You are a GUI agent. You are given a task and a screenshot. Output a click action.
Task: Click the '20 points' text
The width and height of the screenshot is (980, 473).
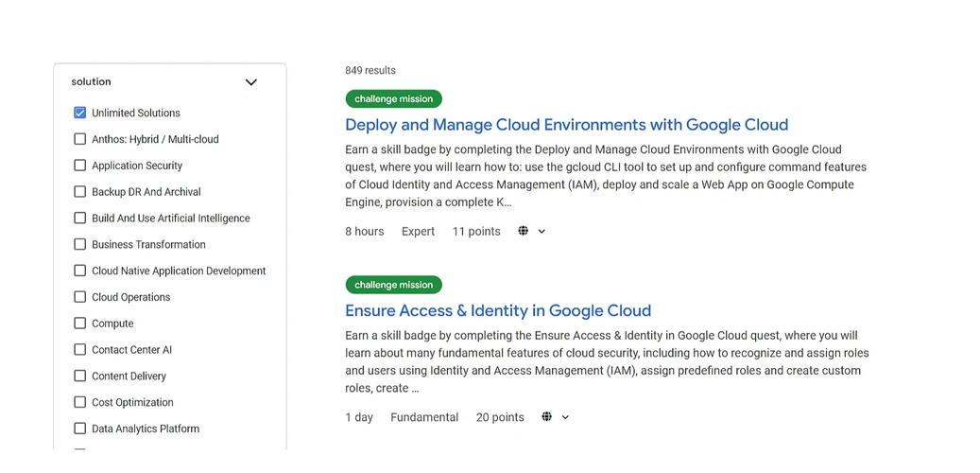[500, 417]
